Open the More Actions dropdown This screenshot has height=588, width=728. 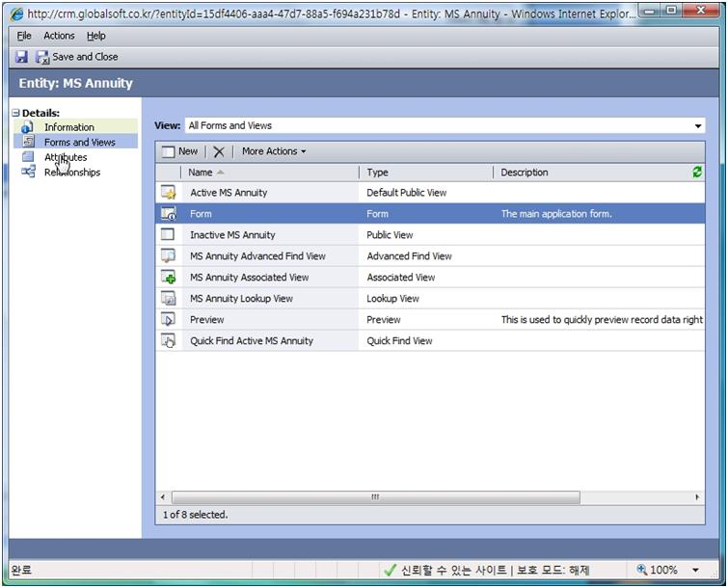(x=274, y=151)
